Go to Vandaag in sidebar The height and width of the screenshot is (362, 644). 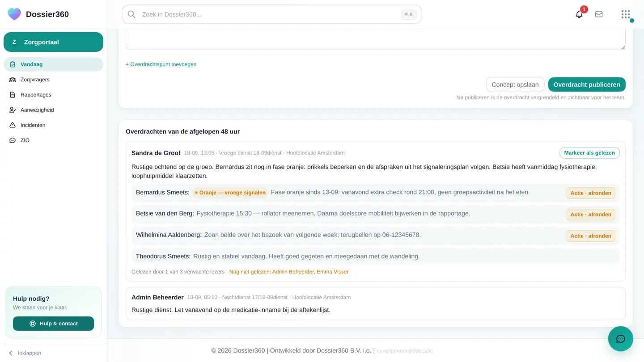[x=53, y=64]
